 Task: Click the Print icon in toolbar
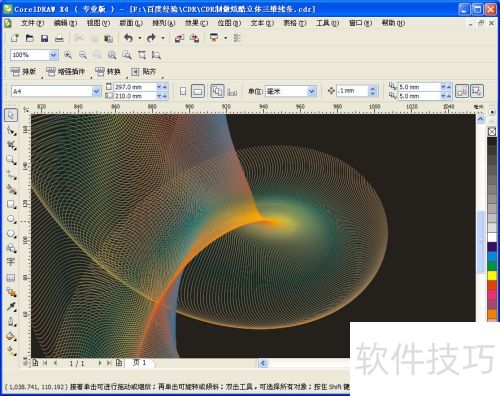tap(59, 38)
